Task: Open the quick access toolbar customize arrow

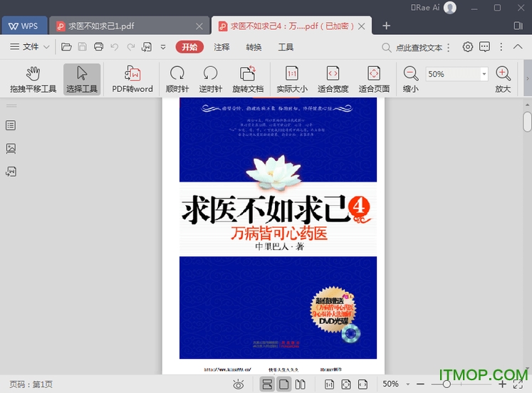Action: tap(163, 47)
